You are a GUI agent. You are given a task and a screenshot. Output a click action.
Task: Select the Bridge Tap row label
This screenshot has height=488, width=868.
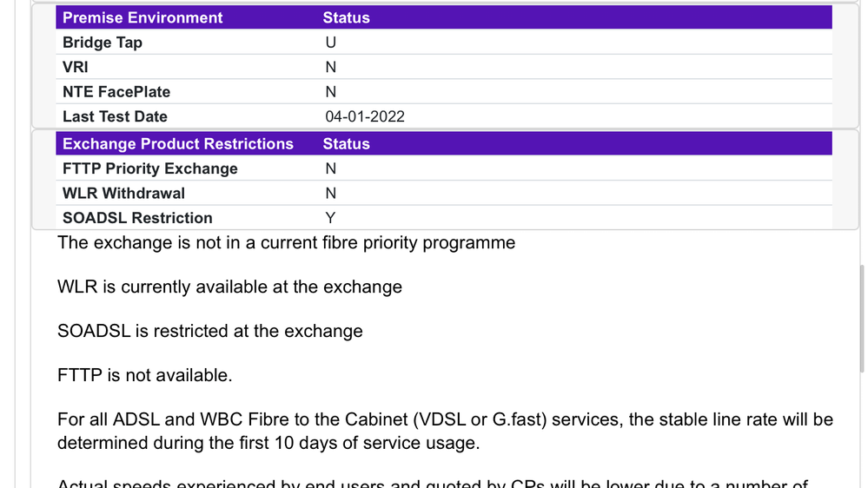pyautogui.click(x=103, y=43)
